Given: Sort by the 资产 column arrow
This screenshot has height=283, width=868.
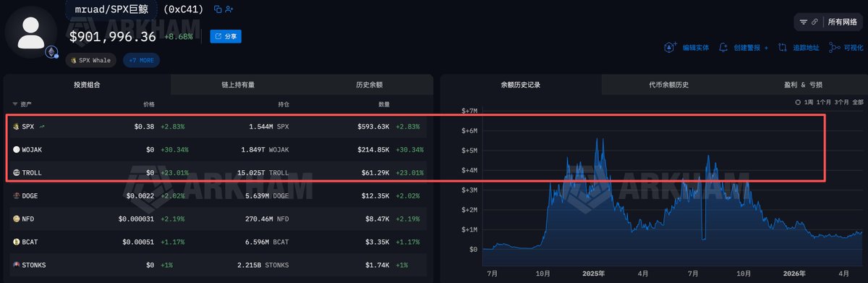Looking at the screenshot, I should 15,104.
